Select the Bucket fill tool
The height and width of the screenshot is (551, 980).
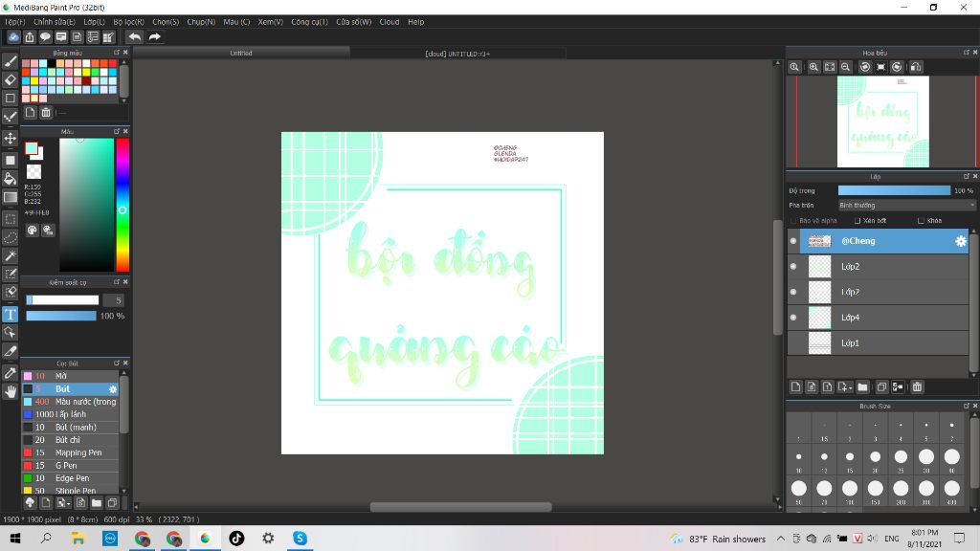click(x=10, y=179)
